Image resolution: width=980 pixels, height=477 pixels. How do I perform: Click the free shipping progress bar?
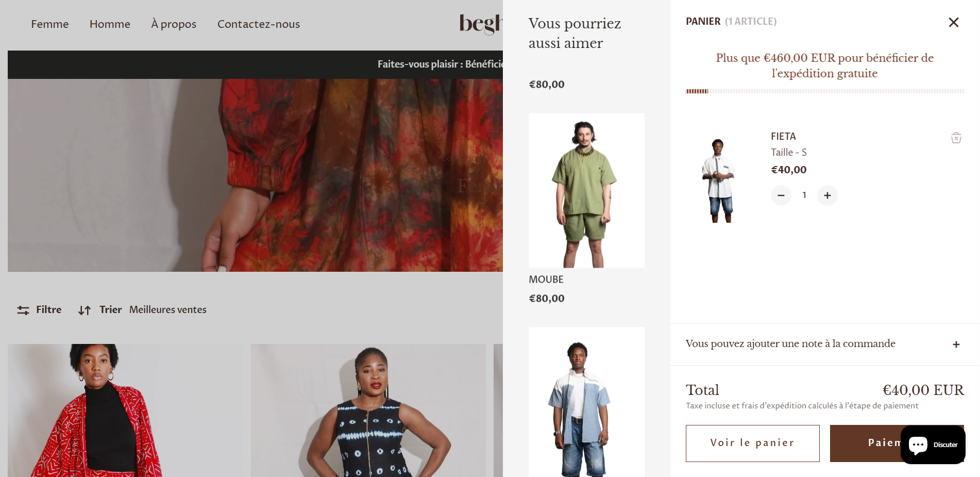(x=825, y=91)
